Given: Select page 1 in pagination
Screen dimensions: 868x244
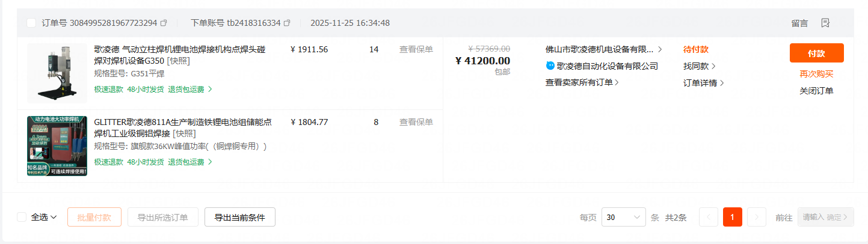Looking at the screenshot, I should tap(732, 217).
